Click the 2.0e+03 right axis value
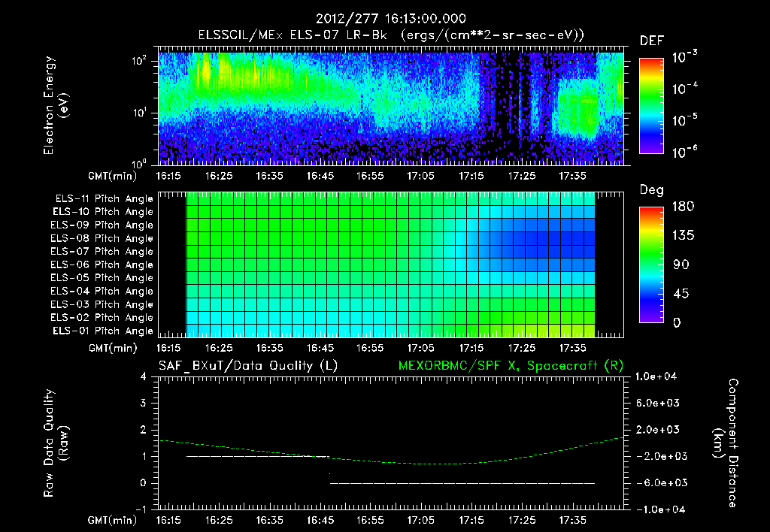 [x=658, y=430]
